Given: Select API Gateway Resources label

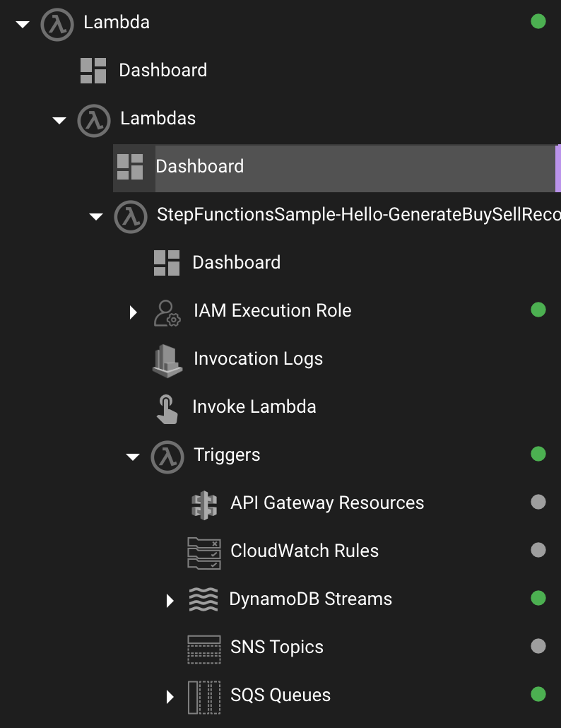Looking at the screenshot, I should (327, 503).
